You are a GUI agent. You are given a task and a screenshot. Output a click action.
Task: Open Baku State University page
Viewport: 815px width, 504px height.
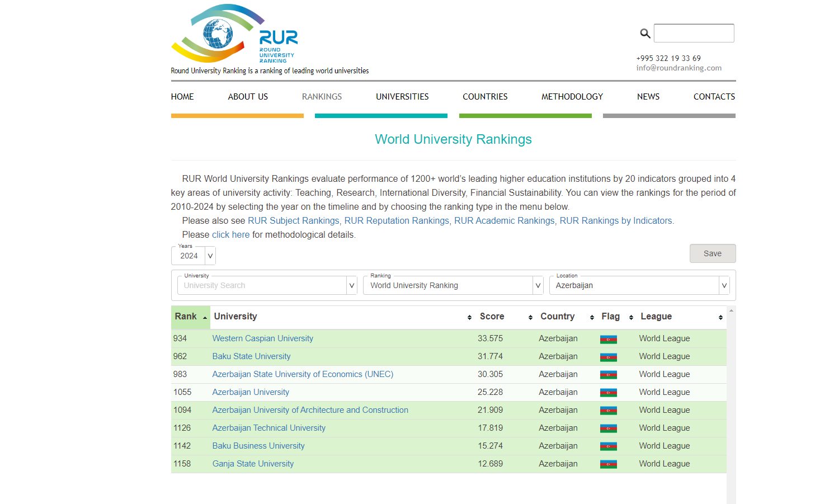click(252, 356)
